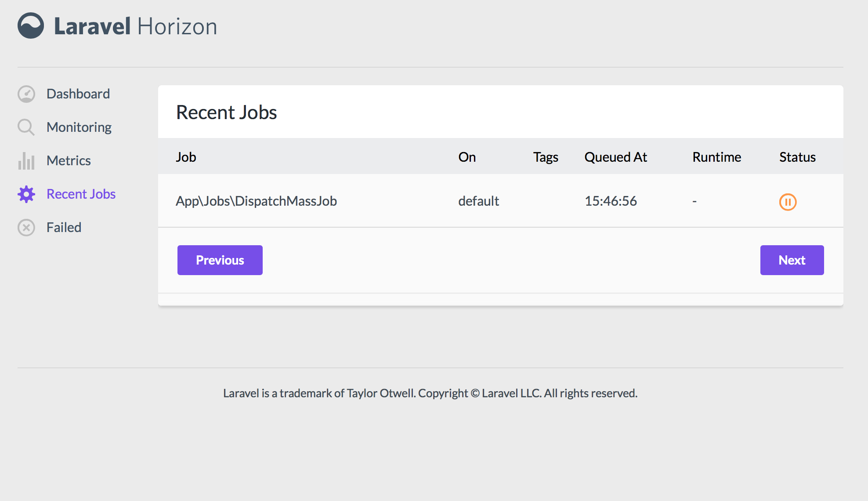Select the Dashboard gauge icon

(26, 94)
